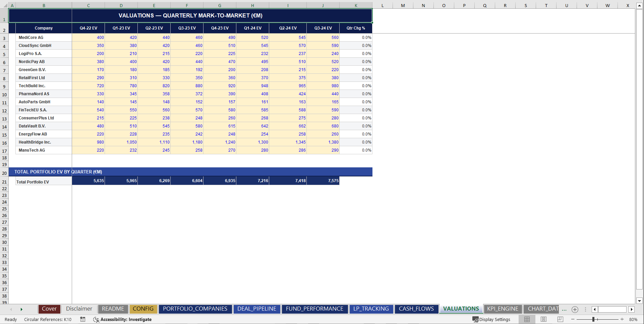Click the Accessibility: Investigate status text
Image resolution: width=644 pixels, height=324 pixels.
coord(126,319)
